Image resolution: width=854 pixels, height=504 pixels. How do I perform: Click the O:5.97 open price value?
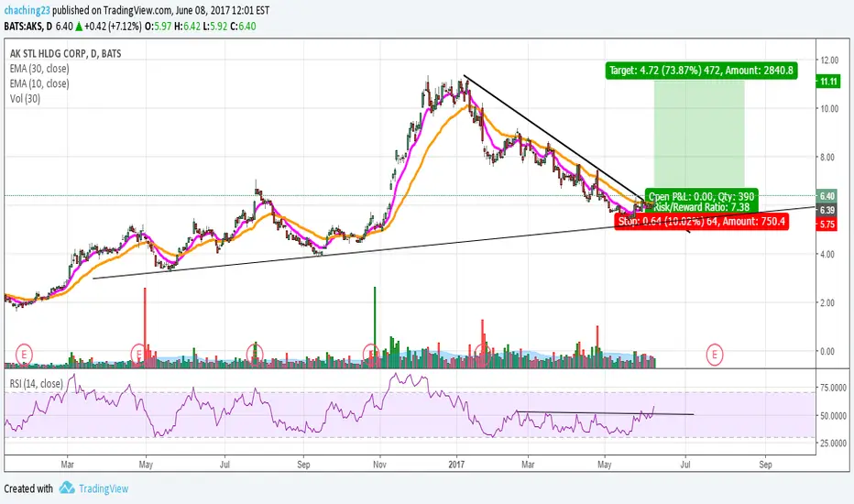[x=158, y=27]
